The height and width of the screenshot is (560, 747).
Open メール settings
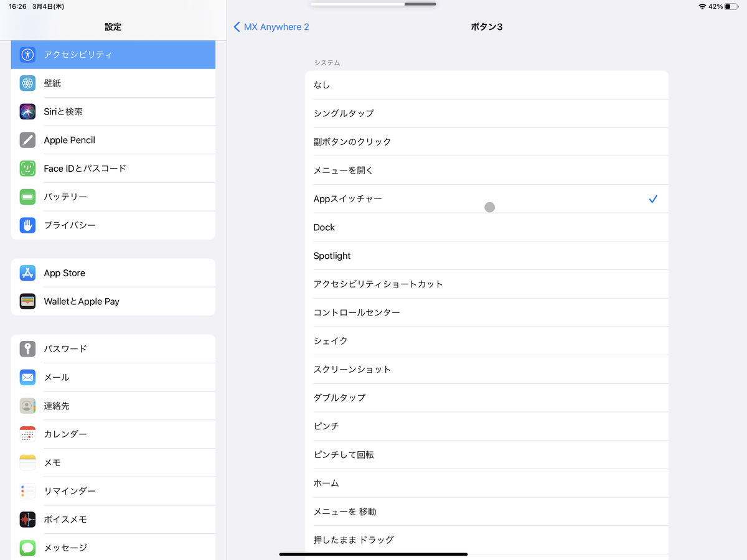point(113,378)
